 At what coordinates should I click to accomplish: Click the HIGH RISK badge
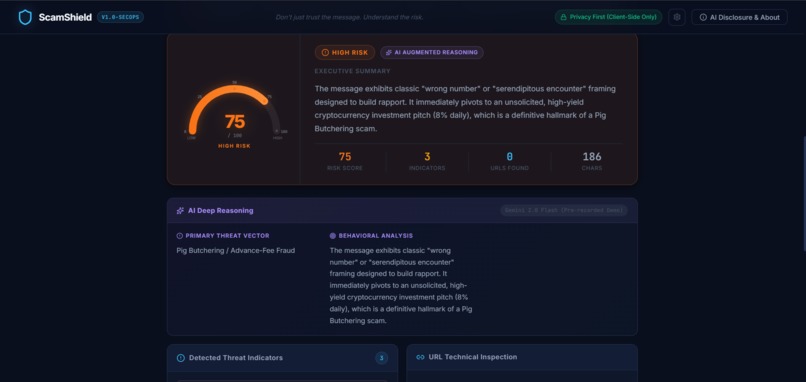click(x=345, y=52)
